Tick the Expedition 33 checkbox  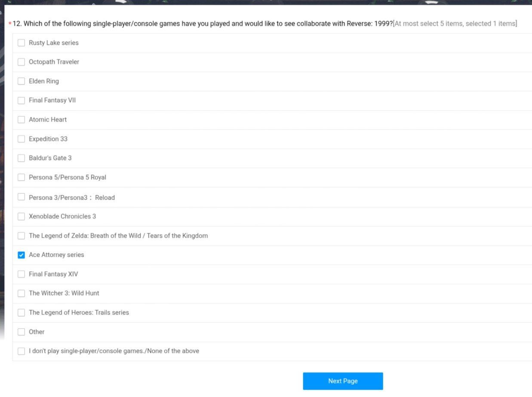[x=21, y=139]
